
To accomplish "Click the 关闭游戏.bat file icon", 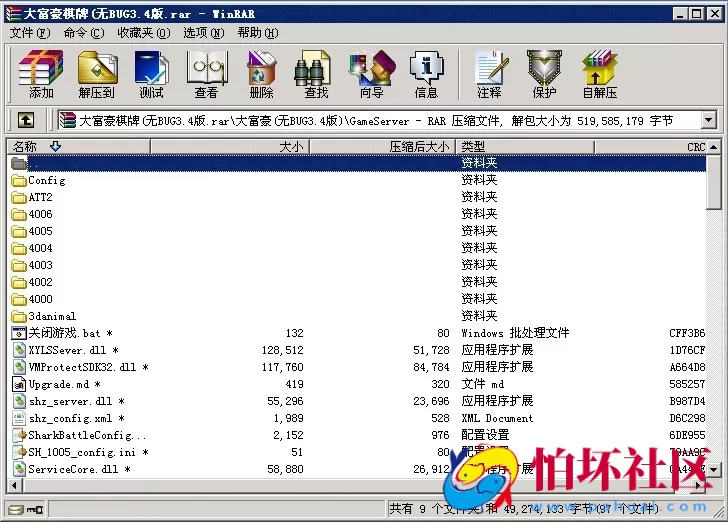I will [19, 333].
